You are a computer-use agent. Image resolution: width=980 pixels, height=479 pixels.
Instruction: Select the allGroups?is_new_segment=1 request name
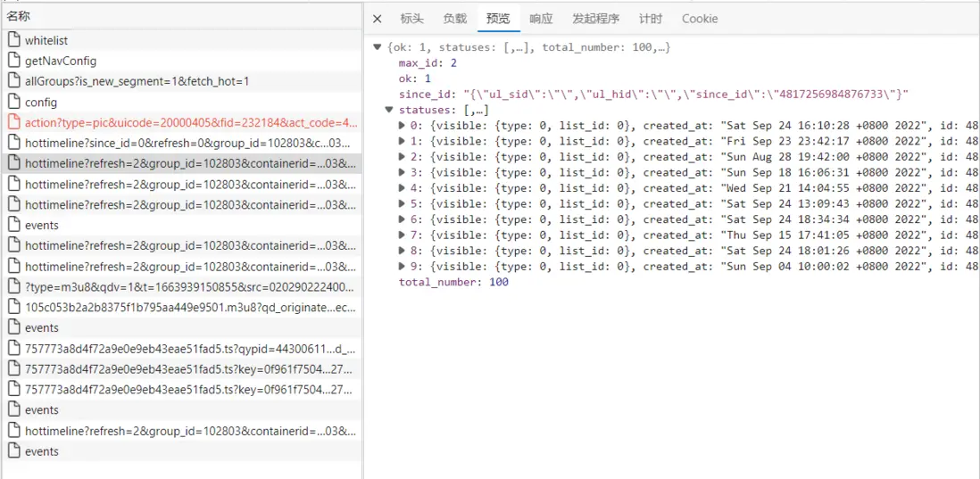point(137,82)
